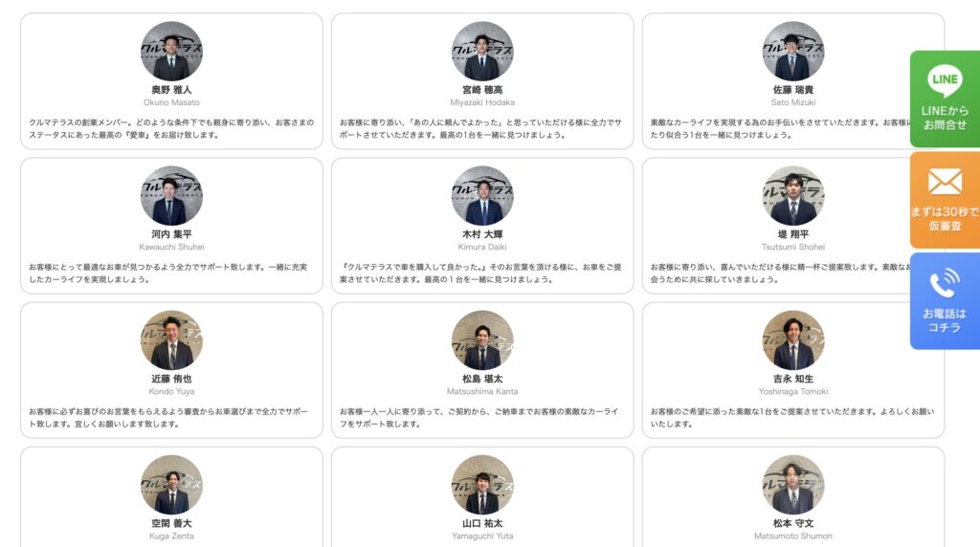980x547 pixels.
Task: Open Yoshinaga Tomoki's profile photo
Action: 793,340
